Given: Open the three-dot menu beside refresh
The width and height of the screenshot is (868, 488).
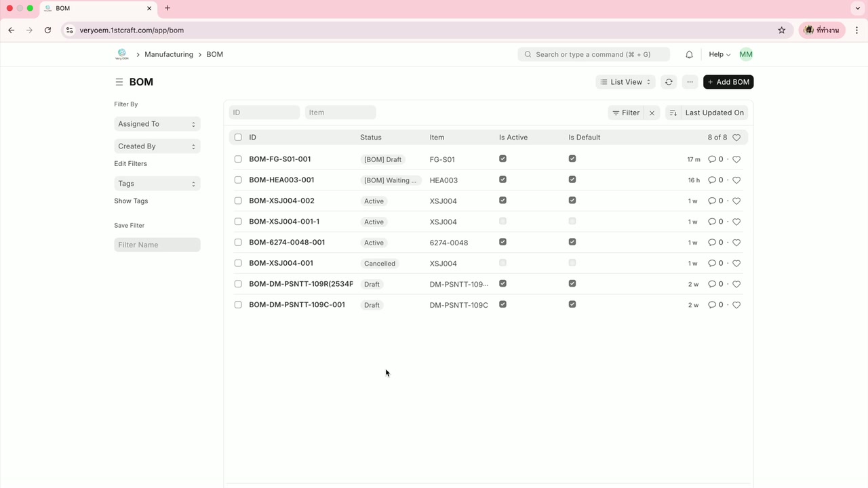Looking at the screenshot, I should click(x=690, y=82).
